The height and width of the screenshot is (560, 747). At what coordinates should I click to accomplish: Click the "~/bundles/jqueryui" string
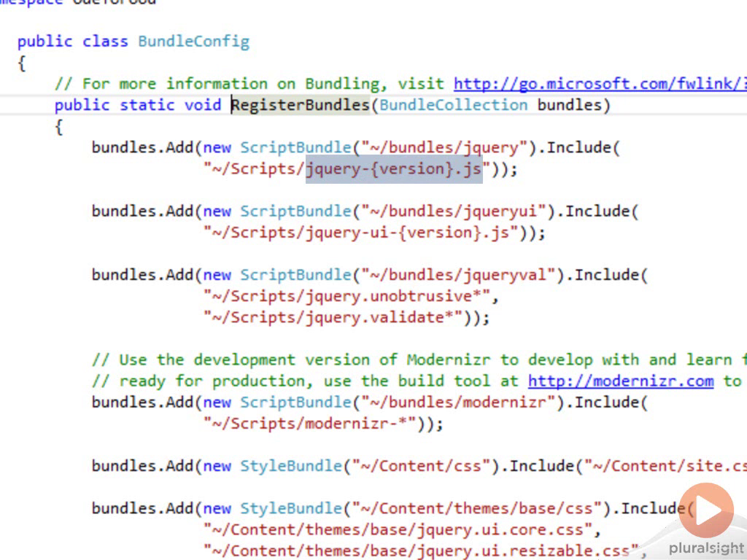tap(454, 211)
